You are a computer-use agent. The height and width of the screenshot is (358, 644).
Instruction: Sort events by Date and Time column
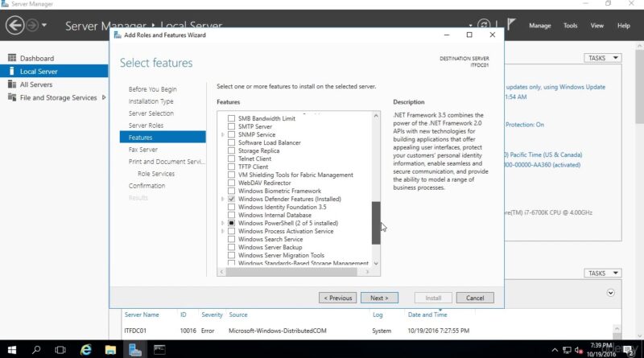427,315
